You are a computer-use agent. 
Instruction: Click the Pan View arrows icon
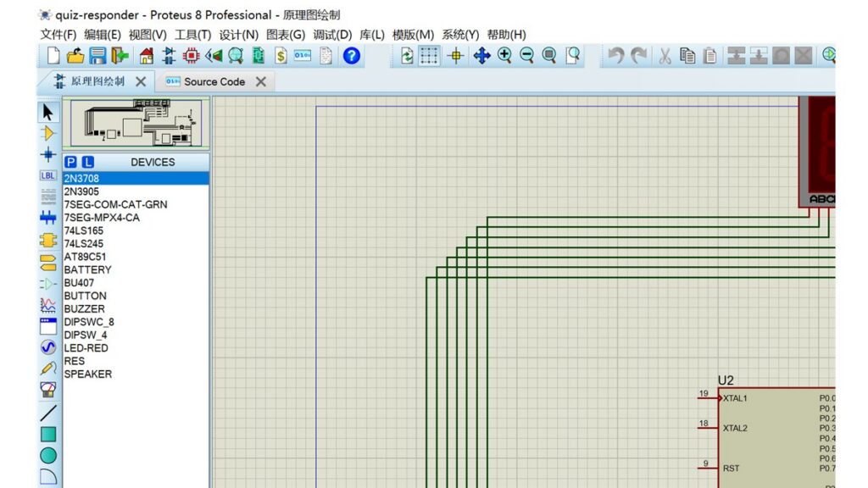coord(482,56)
